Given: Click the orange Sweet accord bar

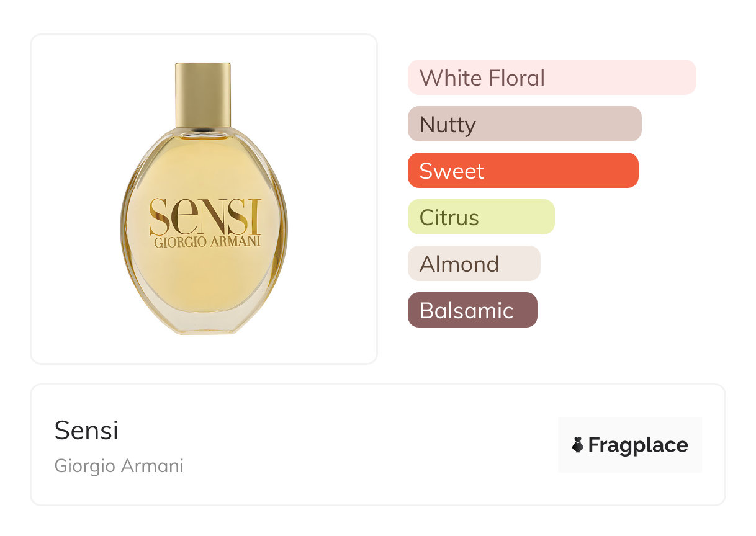Looking at the screenshot, I should pos(523,171).
